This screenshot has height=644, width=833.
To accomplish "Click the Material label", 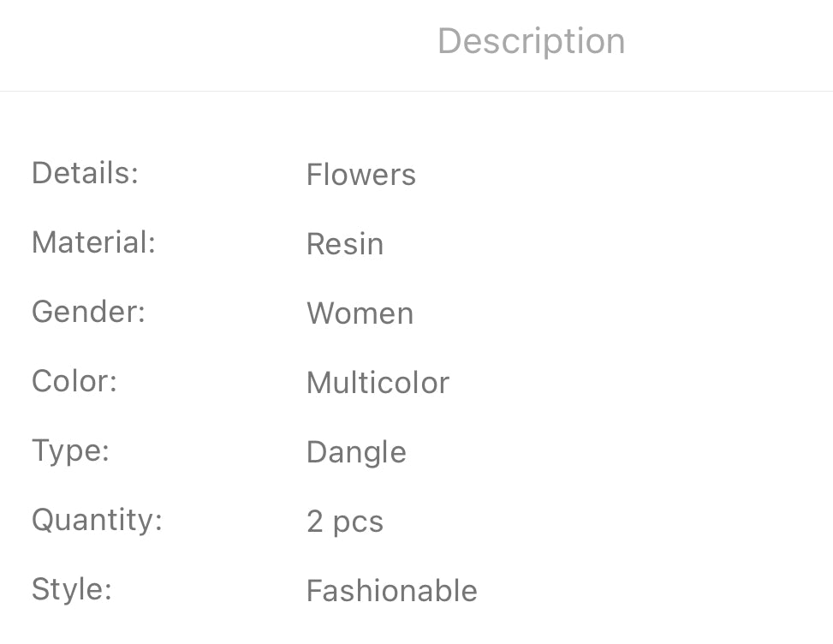I will pos(92,242).
